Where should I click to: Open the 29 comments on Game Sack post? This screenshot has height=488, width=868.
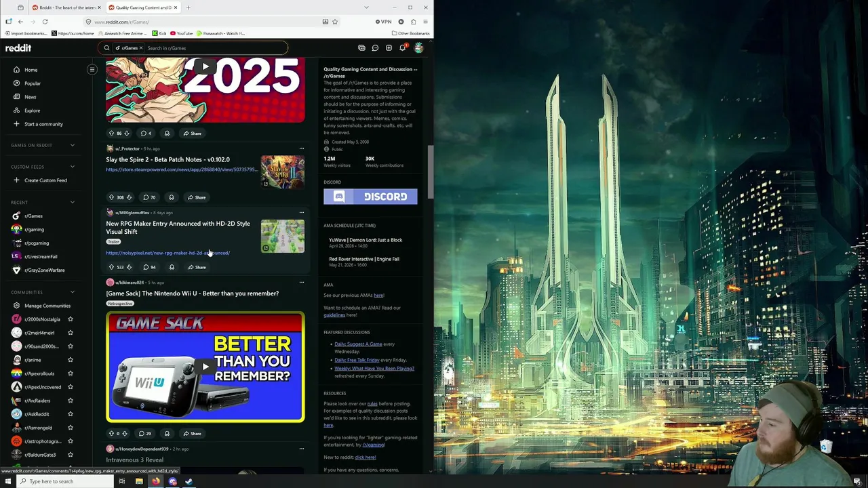click(144, 433)
